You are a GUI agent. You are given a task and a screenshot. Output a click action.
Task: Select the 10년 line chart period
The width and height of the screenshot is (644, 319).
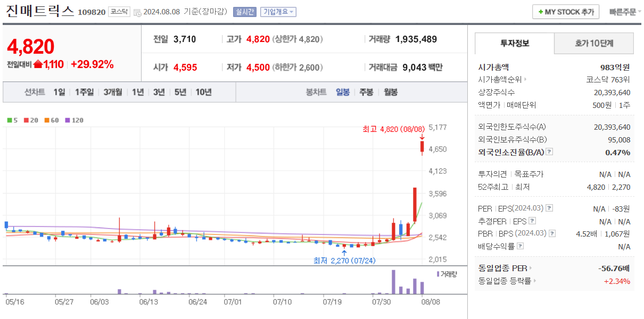[x=203, y=92]
